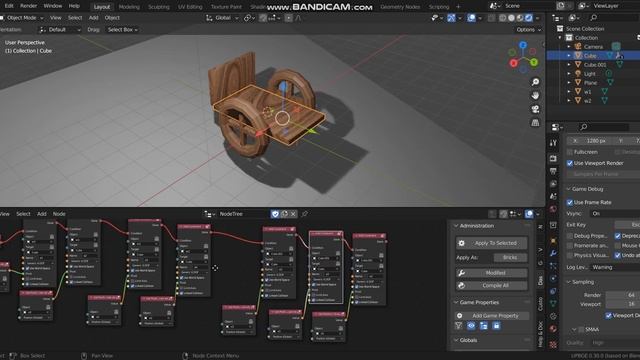Toggle the camera view icon in viewport
The width and height of the screenshot is (640, 360).
point(535,109)
